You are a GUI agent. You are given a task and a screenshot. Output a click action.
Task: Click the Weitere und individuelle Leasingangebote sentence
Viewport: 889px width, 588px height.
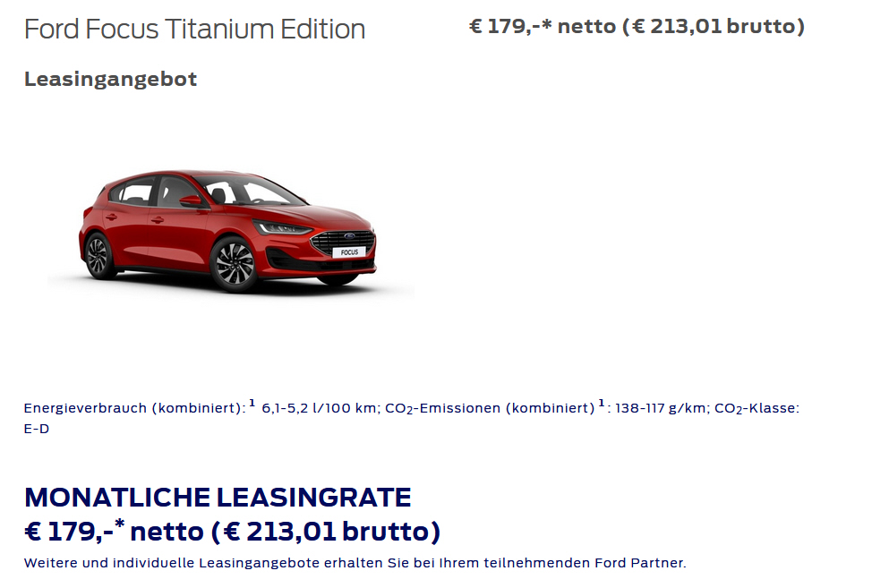(355, 563)
